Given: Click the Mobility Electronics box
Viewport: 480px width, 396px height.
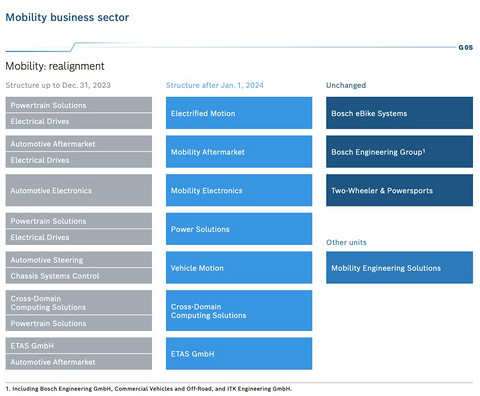Looking at the screenshot, I should [x=239, y=190].
